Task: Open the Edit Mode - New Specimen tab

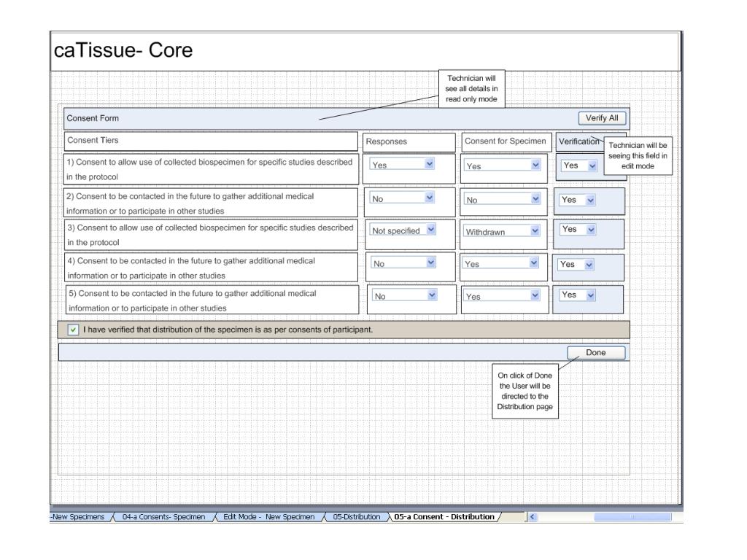Action: (268, 517)
